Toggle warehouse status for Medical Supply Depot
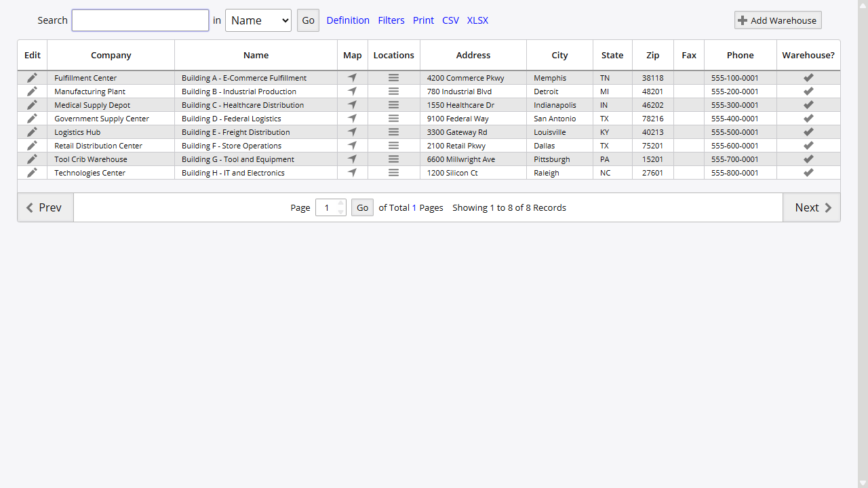 coord(808,104)
